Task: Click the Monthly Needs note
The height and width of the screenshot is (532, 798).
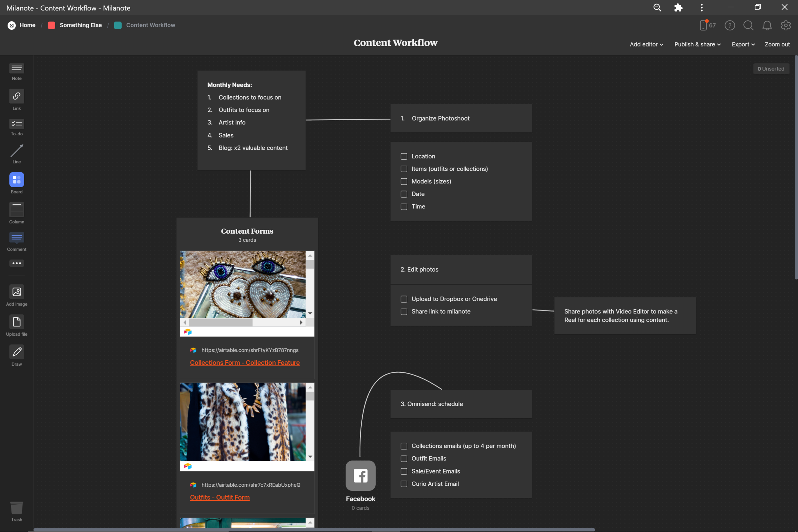Action: coord(252,120)
